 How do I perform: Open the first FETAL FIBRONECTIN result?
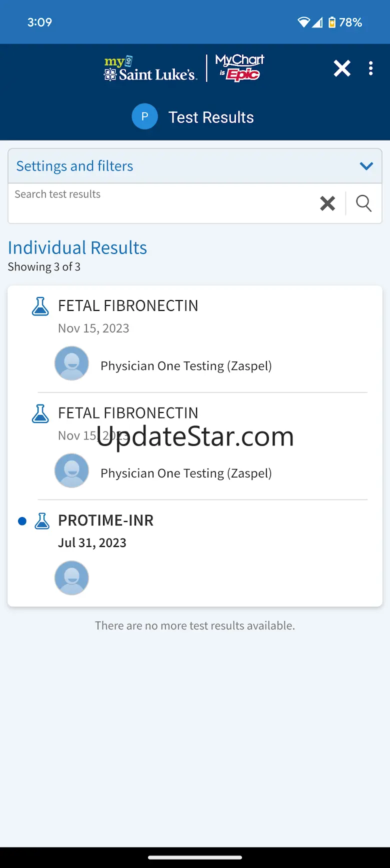point(128,306)
